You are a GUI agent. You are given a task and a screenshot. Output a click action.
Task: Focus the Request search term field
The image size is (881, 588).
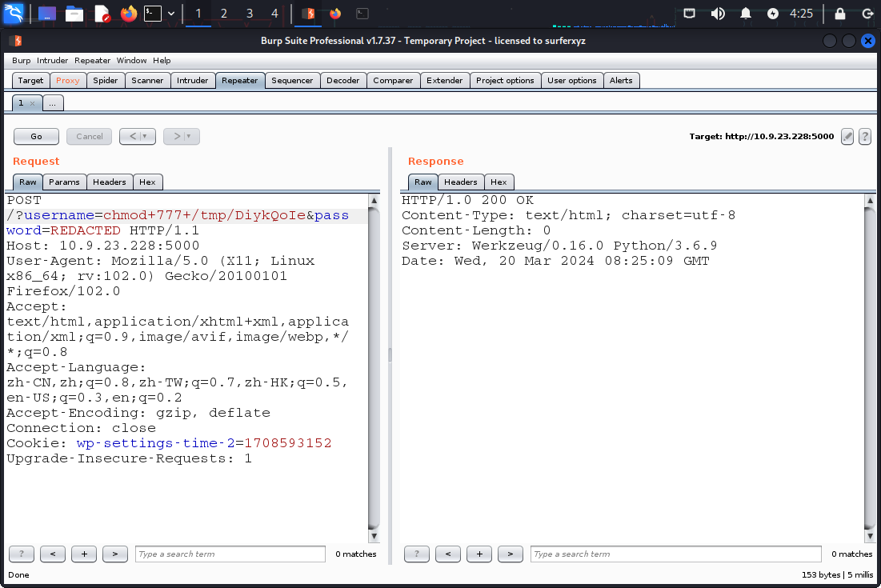click(230, 554)
